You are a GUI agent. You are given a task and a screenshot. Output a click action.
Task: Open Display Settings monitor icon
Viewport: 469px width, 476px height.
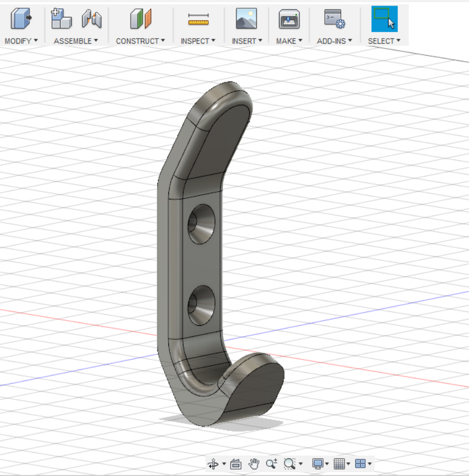(318, 464)
